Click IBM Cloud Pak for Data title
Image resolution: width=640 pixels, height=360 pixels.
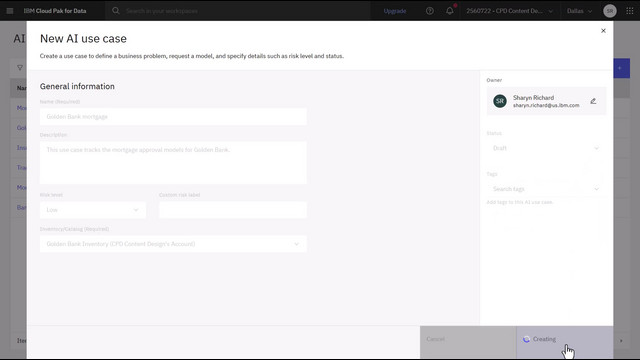tap(55, 11)
